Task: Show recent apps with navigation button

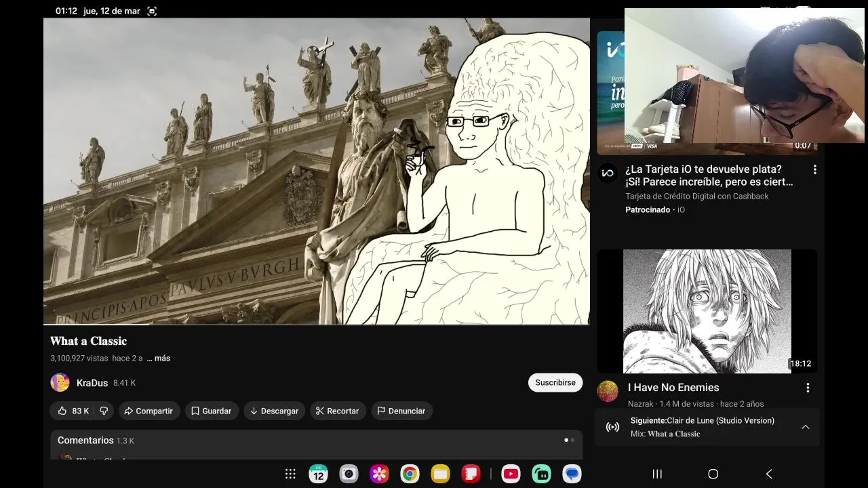Action: (x=657, y=474)
